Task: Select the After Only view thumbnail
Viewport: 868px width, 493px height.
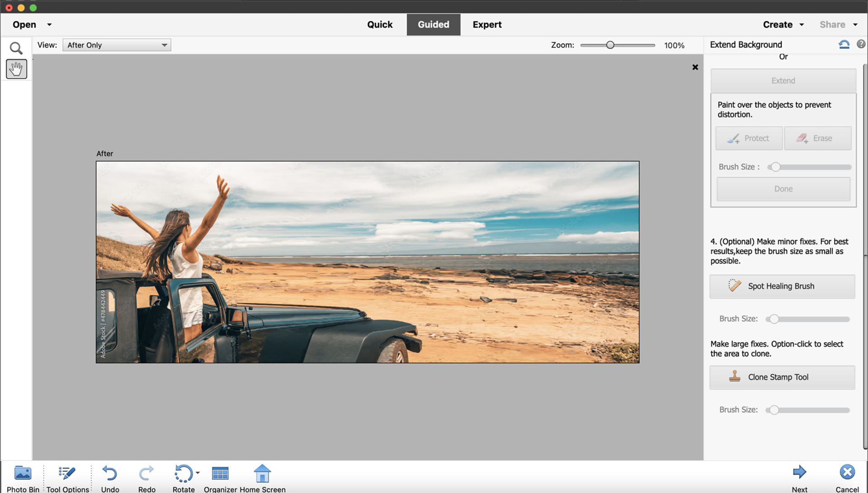Action: 116,45
